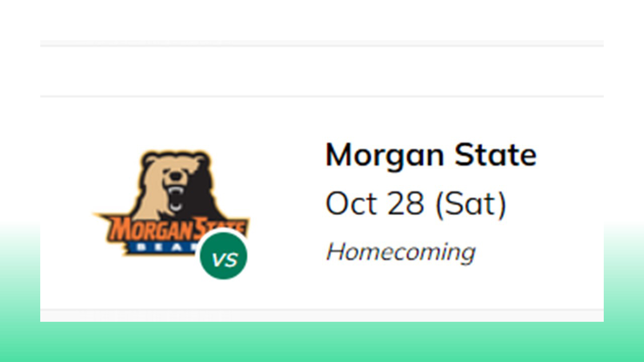Click the Oct 28 date numbers
Image resolution: width=644 pixels, height=362 pixels.
(x=375, y=204)
